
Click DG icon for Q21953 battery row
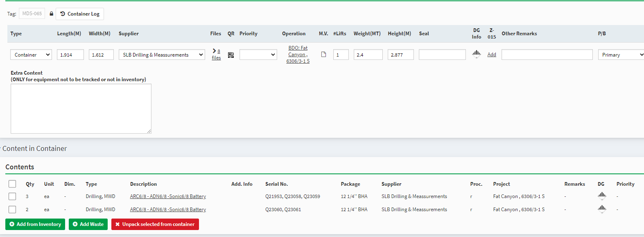click(601, 196)
